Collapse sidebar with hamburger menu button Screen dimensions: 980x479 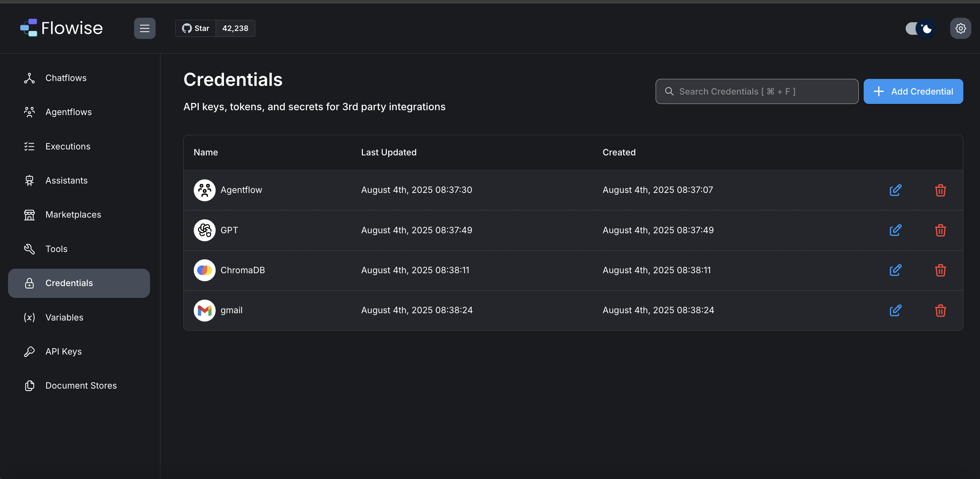(x=144, y=29)
